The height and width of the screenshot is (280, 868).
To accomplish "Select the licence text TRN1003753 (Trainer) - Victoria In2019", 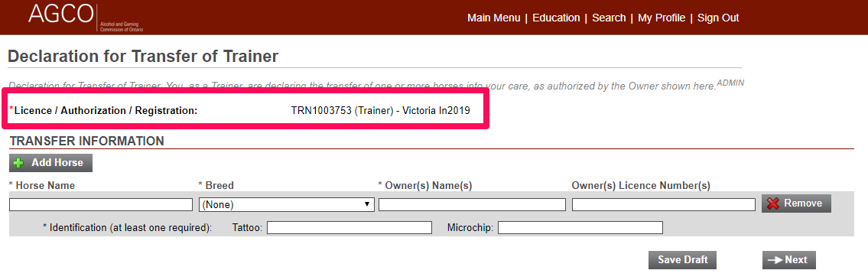I will pos(380,110).
